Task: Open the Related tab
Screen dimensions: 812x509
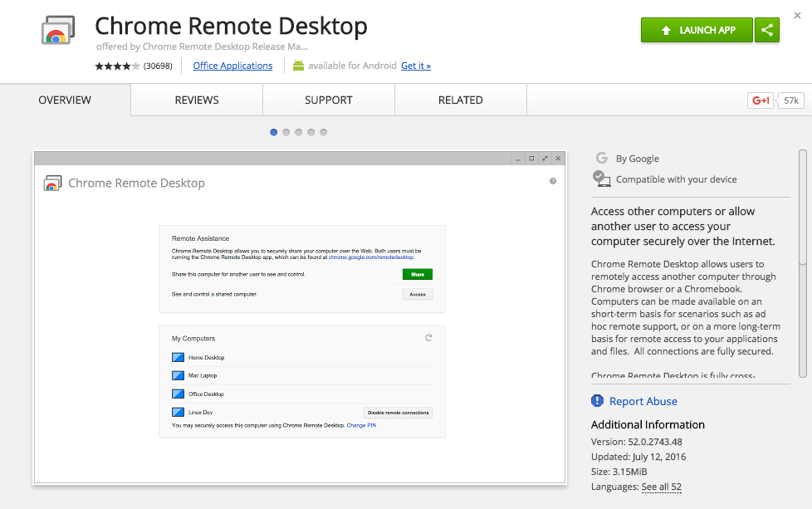Action: 461,100
